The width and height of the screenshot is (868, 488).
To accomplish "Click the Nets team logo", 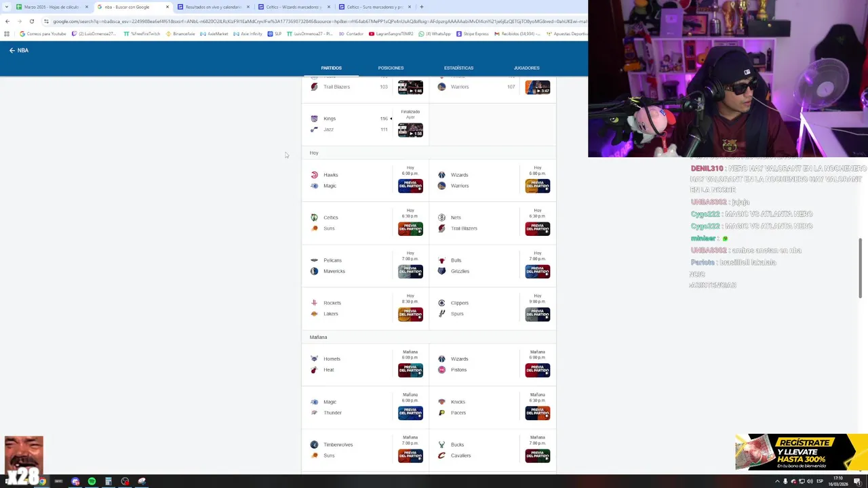I will [441, 218].
